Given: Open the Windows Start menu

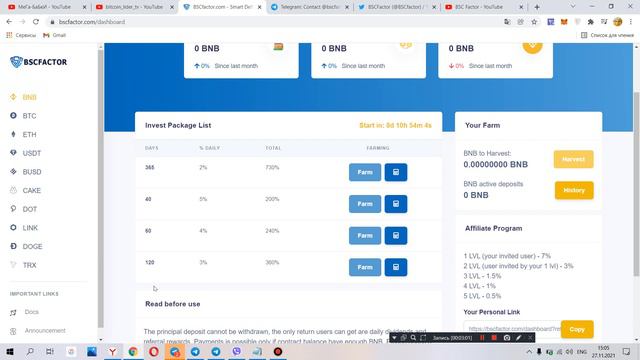Looking at the screenshot, I should 10,351.
